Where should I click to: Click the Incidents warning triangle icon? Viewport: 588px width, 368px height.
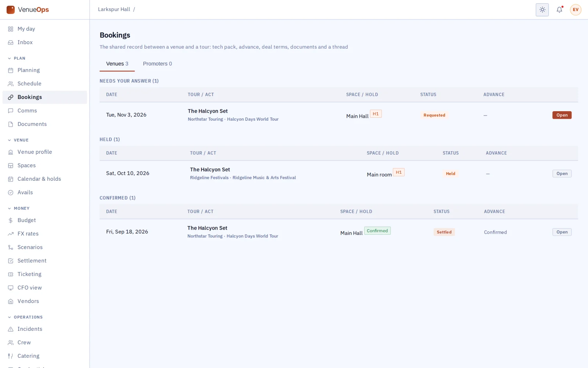[11, 329]
